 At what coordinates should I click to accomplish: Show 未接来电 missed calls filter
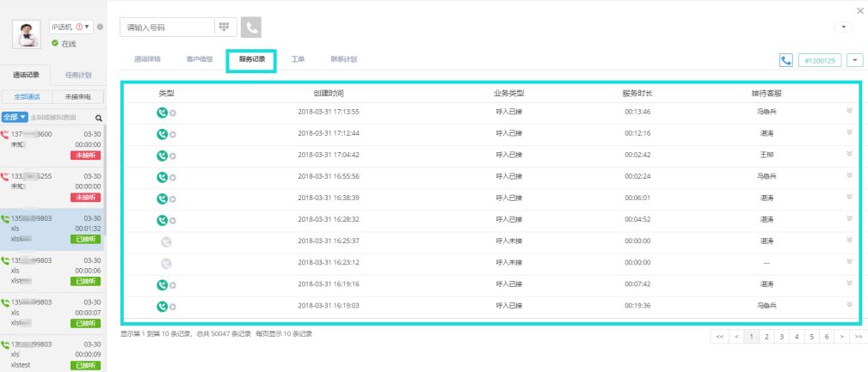point(77,97)
